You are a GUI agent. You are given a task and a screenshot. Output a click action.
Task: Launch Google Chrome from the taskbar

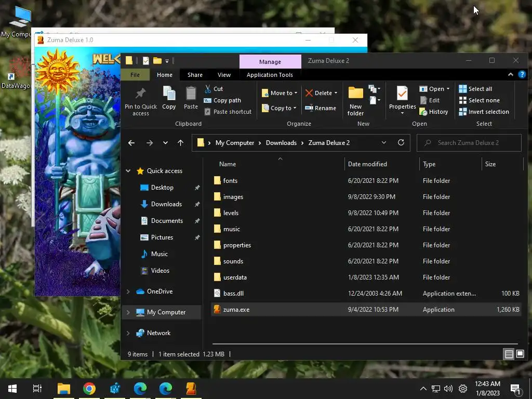tap(89, 389)
